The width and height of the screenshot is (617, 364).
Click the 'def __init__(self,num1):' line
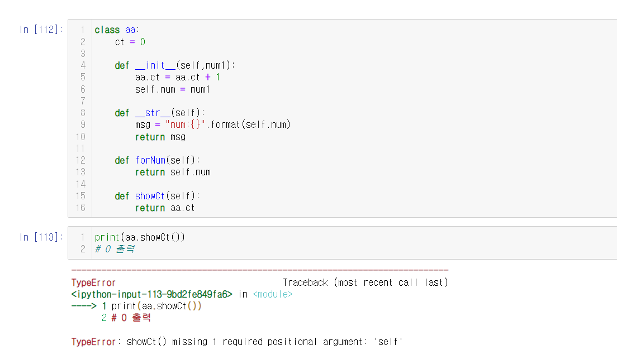[x=175, y=65]
